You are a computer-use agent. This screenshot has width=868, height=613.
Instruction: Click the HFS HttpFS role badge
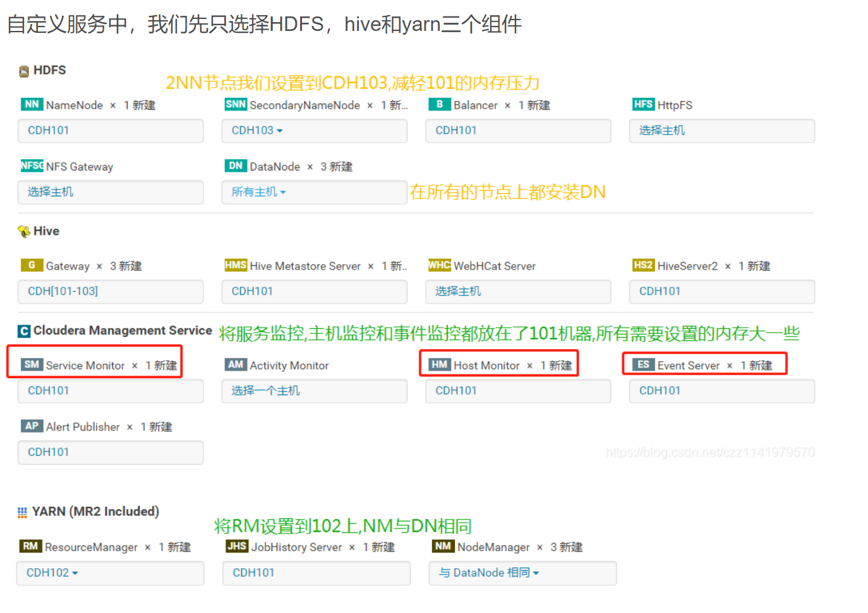tap(643, 104)
